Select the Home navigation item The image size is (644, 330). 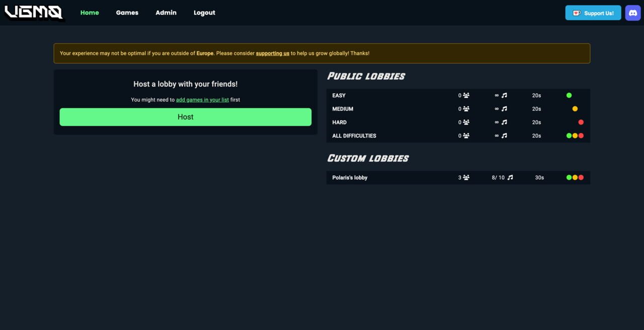pyautogui.click(x=90, y=13)
